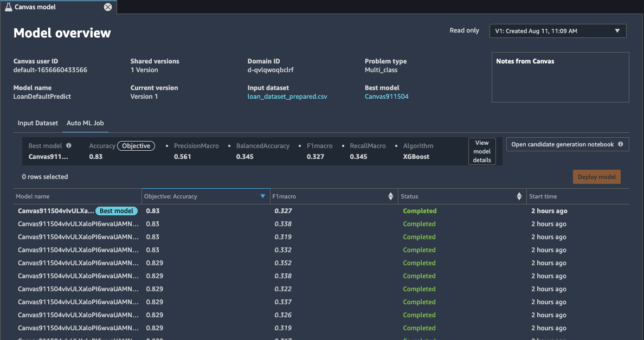Viewport: 644px width, 340px height.
Task: Click info icon on candidate generation notebook button
Action: pyautogui.click(x=620, y=145)
